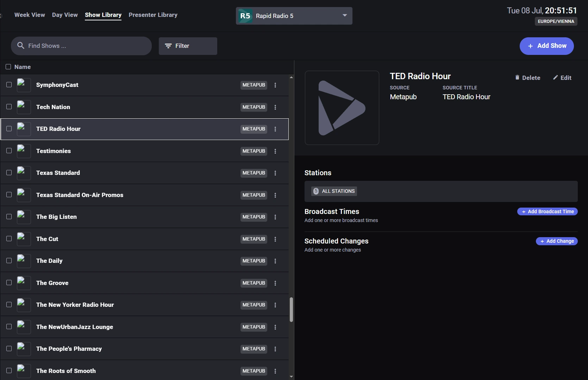The width and height of the screenshot is (588, 380).
Task: Tick the Testimonies checkbox
Action: 9,151
